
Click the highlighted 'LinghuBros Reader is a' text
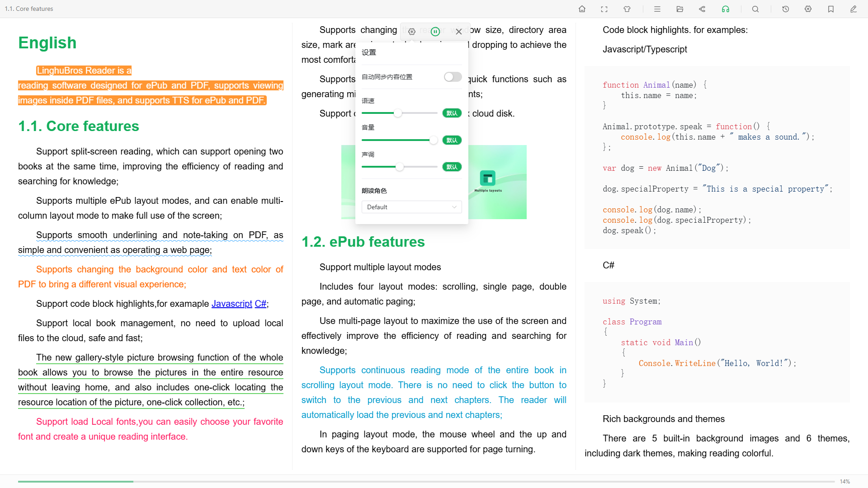84,70
